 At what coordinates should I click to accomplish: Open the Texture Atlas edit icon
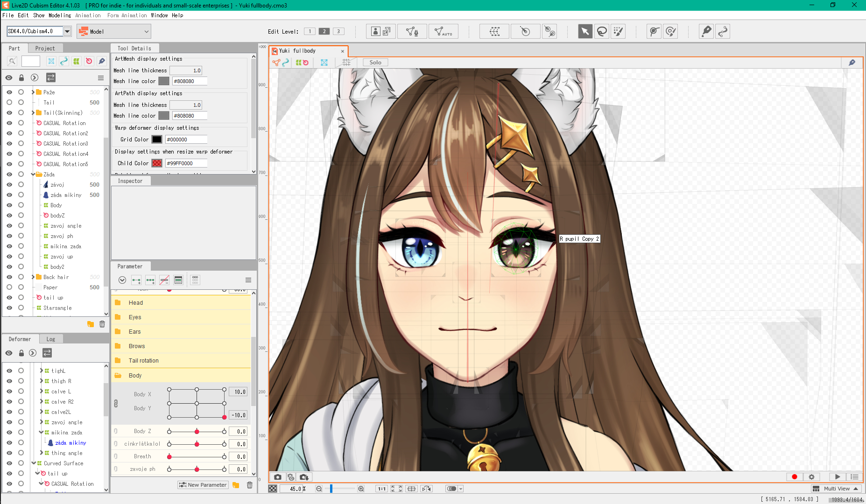pos(381,32)
